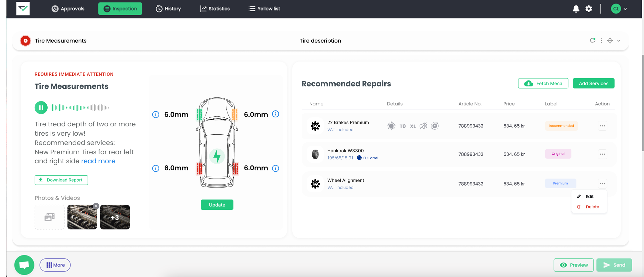Show info for front right tire

coord(275,114)
